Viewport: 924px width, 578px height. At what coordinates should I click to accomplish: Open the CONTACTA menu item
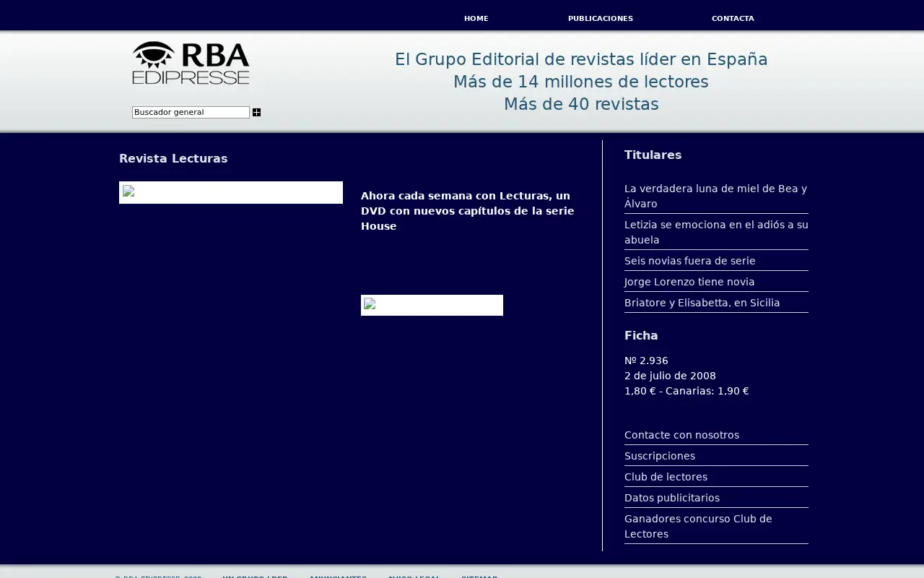733,19
